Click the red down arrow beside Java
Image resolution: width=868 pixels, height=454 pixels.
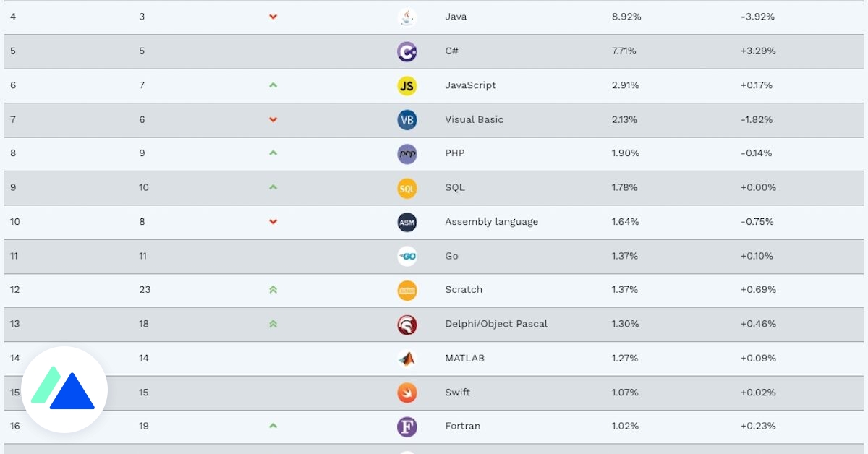273,17
